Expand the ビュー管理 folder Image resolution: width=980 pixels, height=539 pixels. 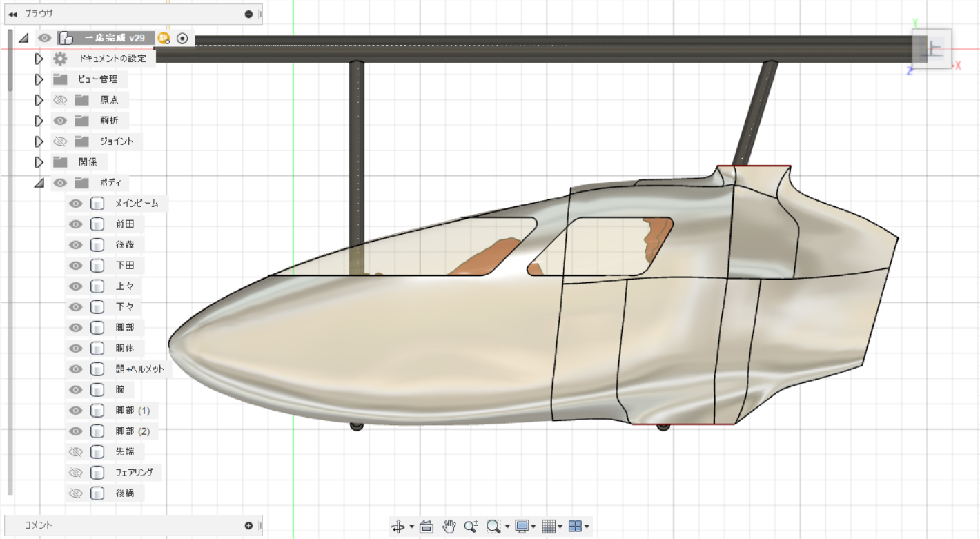click(39, 79)
